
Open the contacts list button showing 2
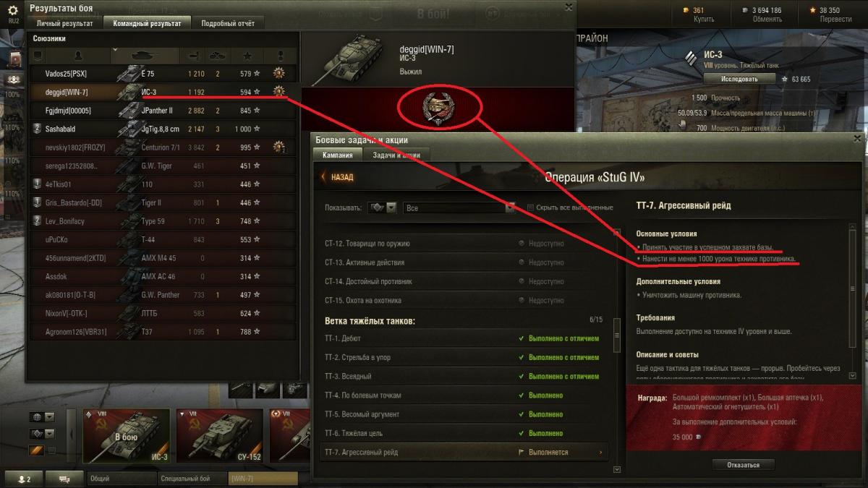coord(24,479)
